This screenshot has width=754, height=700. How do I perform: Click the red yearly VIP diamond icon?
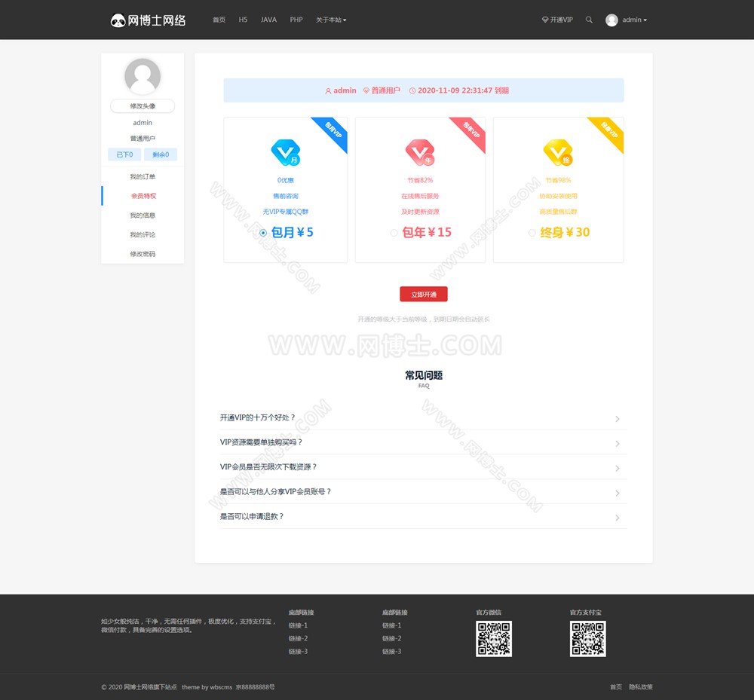(420, 153)
